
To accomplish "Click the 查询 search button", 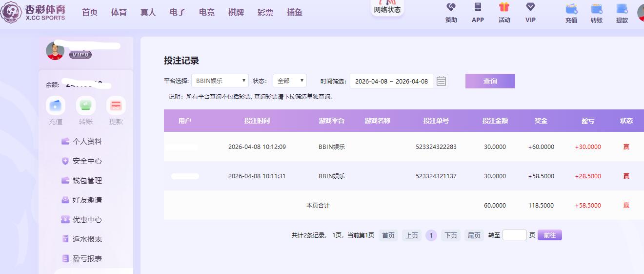I will [x=490, y=81].
